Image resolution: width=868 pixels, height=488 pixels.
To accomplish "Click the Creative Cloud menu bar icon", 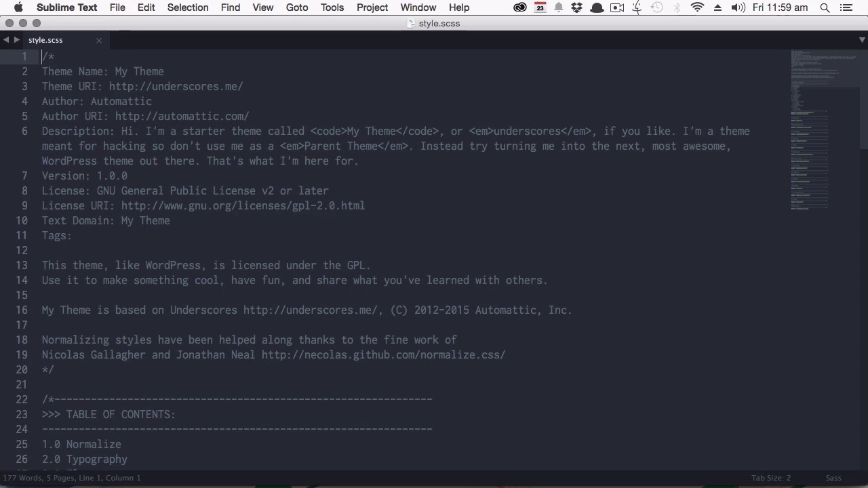I will point(520,7).
